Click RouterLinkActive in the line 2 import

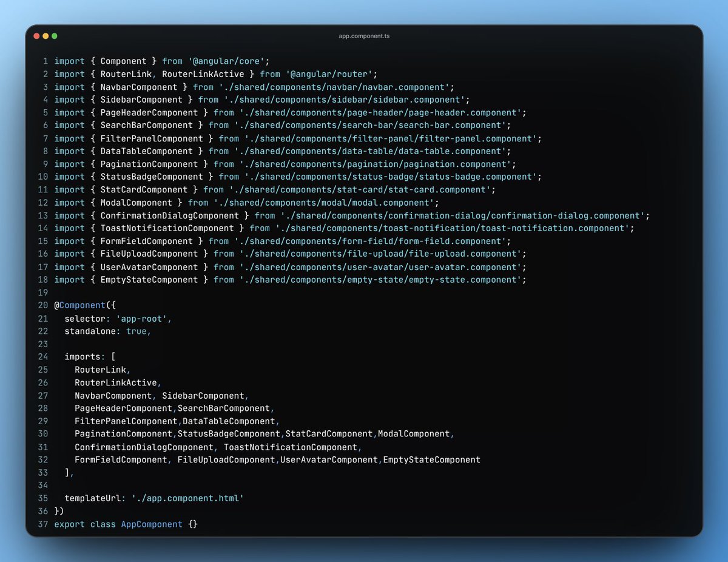[203, 74]
